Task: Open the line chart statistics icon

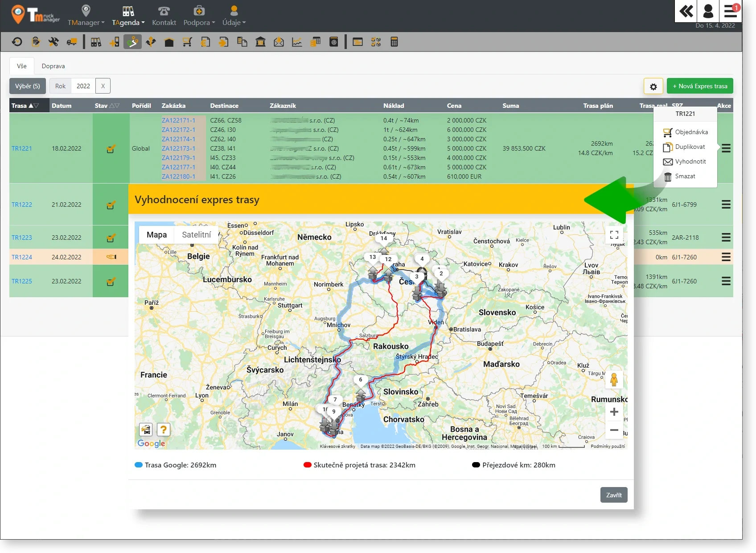Action: [x=297, y=42]
